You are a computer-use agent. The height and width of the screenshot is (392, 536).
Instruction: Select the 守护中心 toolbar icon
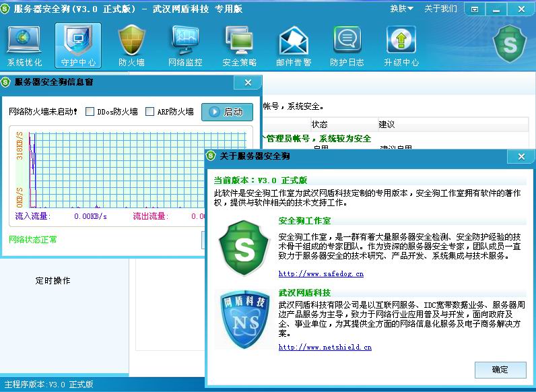(78, 46)
